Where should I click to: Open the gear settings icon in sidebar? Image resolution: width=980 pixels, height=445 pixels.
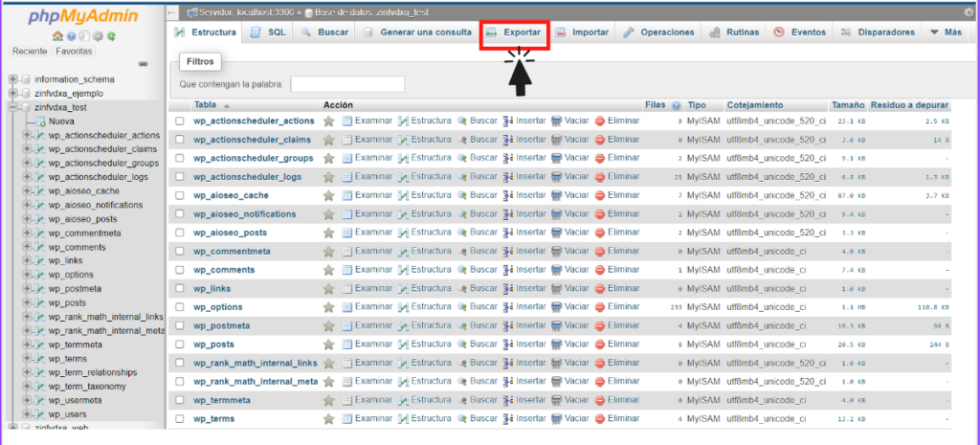[x=99, y=36]
